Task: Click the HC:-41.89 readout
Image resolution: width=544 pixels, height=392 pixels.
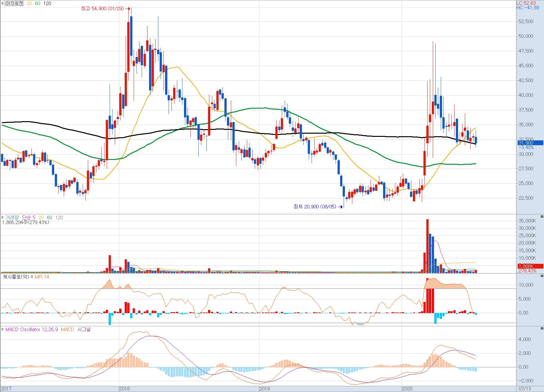Action: [528, 7]
